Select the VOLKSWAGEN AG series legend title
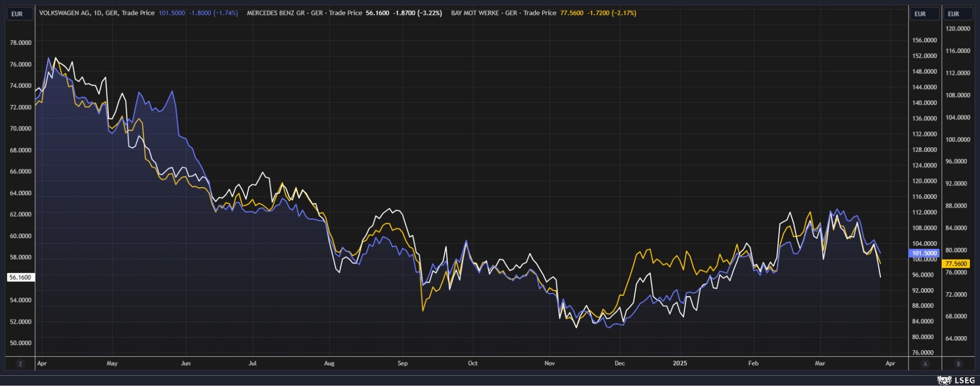 click(x=97, y=13)
